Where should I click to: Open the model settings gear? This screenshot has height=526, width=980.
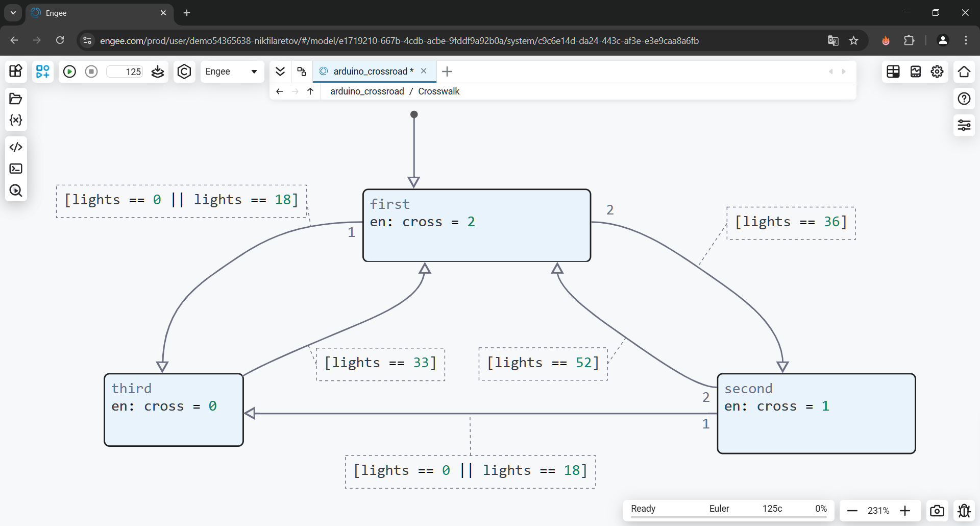[x=937, y=71]
